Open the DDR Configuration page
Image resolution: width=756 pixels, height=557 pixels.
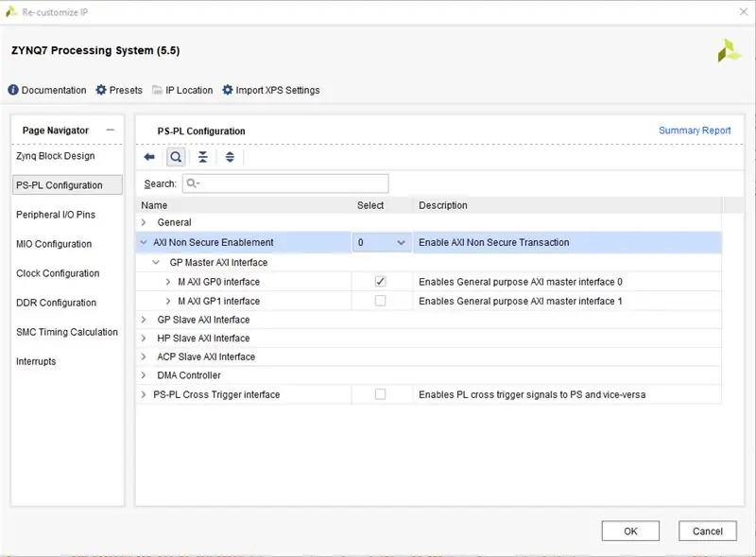(x=57, y=303)
